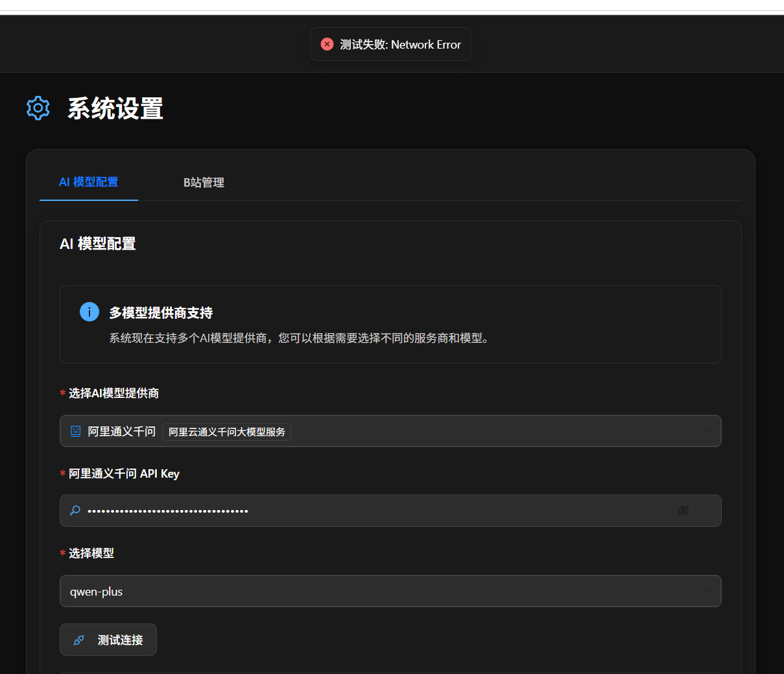
Task: Click the provider icon beside 阿里通义千问
Action: pyautogui.click(x=76, y=431)
